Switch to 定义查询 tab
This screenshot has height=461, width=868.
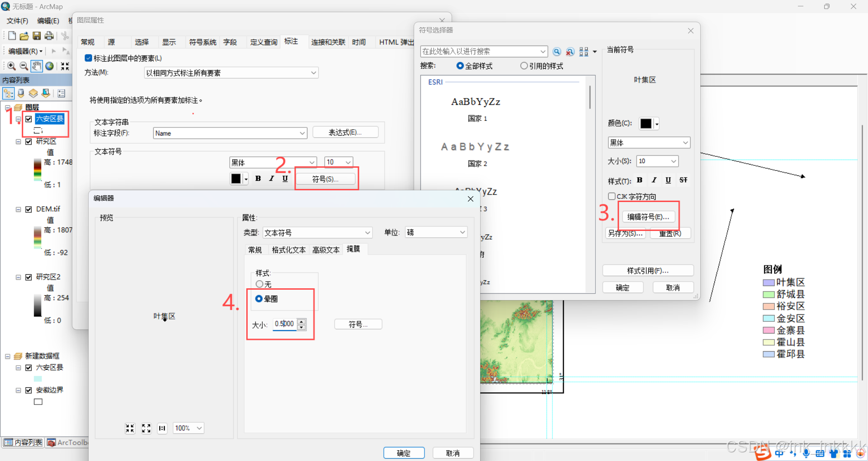click(x=264, y=42)
